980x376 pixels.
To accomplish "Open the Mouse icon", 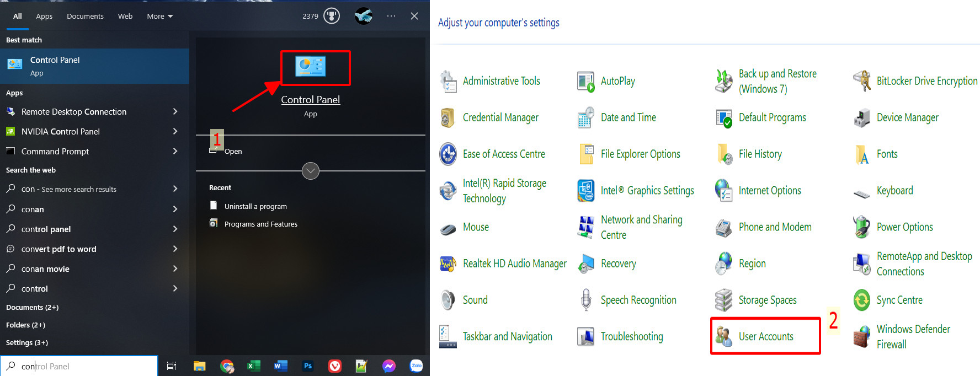I will coord(448,229).
